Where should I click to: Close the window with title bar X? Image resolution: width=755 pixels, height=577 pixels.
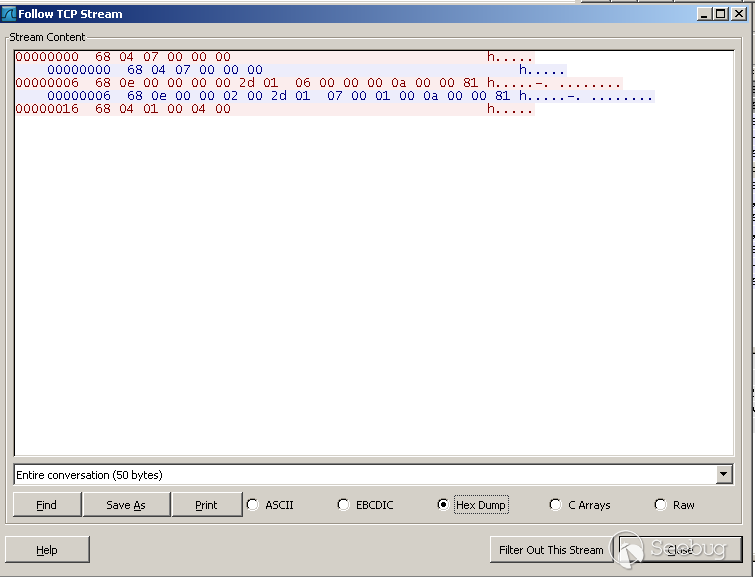click(739, 14)
